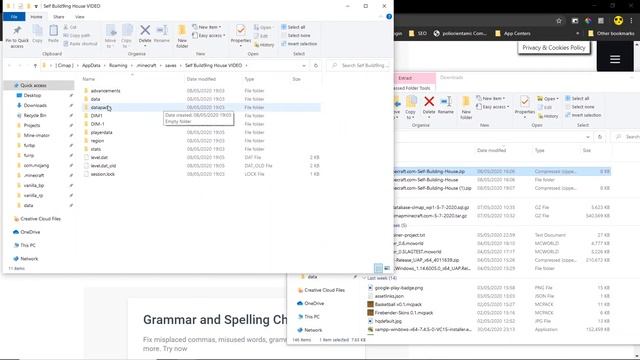Open the File tab in front Explorer

pyautogui.click(x=14, y=17)
